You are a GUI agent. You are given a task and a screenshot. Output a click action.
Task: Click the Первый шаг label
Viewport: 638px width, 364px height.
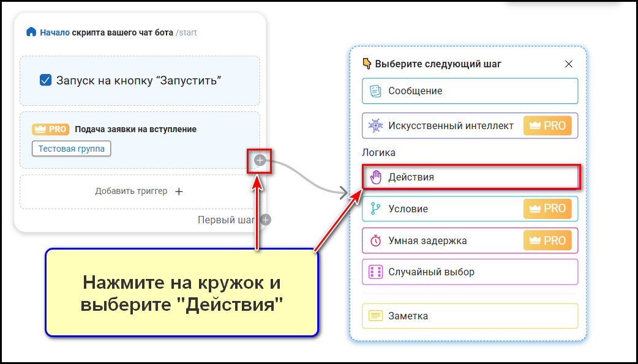point(226,220)
